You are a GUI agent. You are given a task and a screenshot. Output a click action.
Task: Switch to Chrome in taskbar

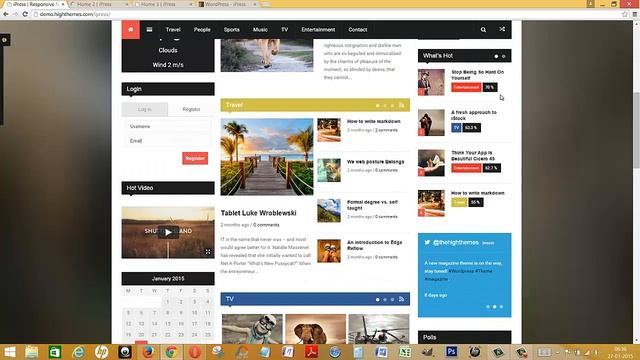[x=171, y=352]
